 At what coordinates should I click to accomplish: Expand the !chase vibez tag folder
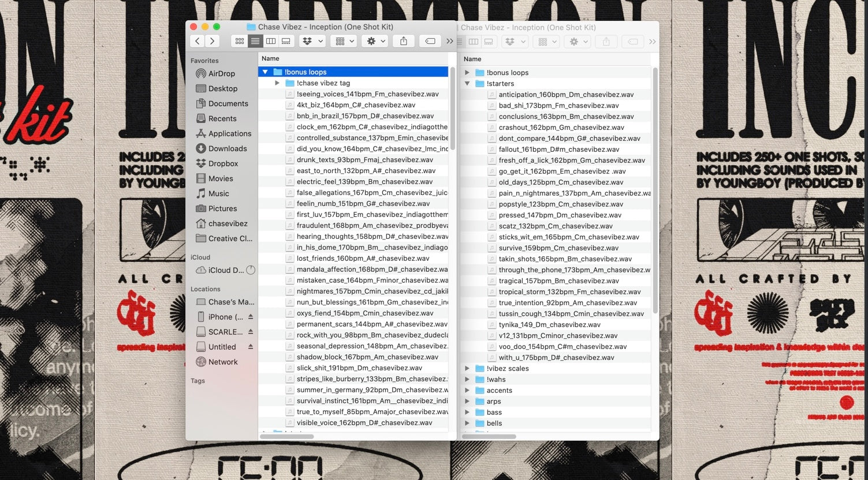(x=277, y=83)
